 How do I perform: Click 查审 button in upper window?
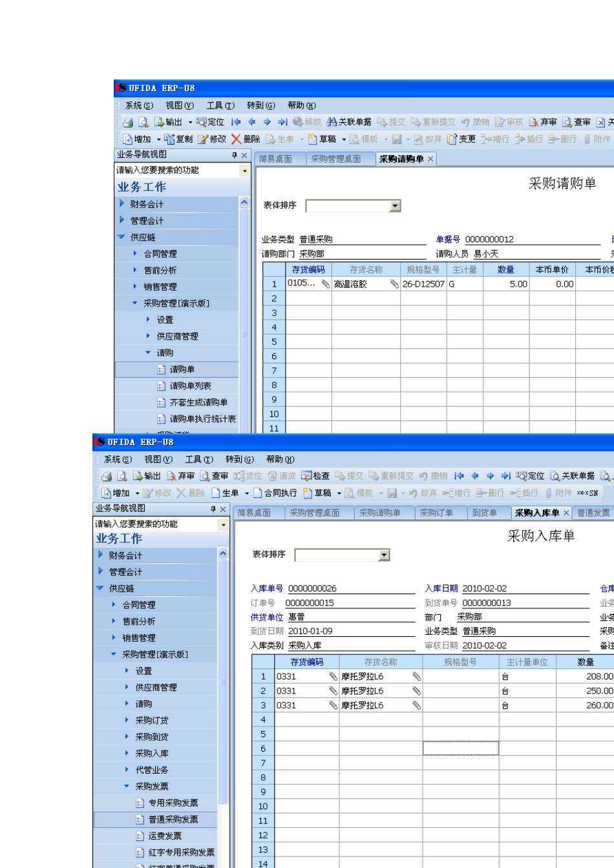coord(577,122)
